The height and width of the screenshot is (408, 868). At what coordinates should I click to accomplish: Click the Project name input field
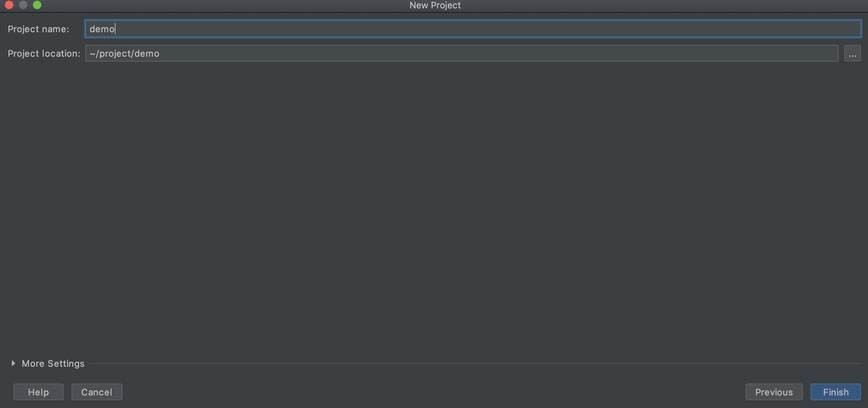pyautogui.click(x=472, y=29)
